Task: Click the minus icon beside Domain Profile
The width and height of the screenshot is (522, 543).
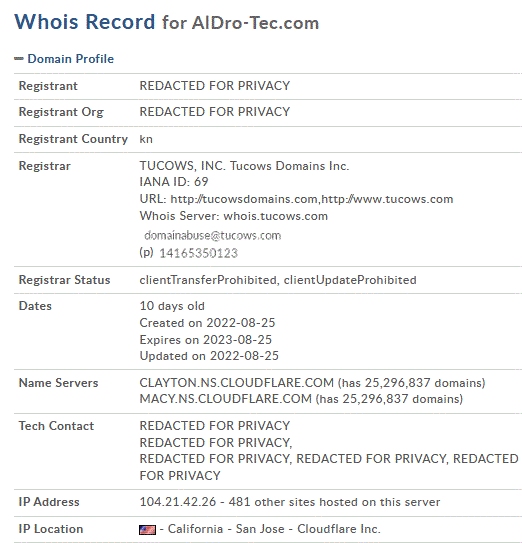Action: click(x=19, y=59)
